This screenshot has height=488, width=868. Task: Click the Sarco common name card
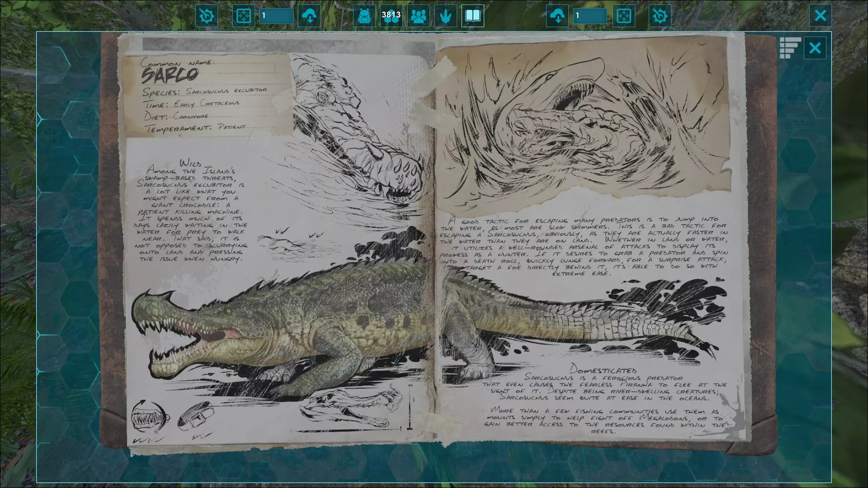(207, 95)
